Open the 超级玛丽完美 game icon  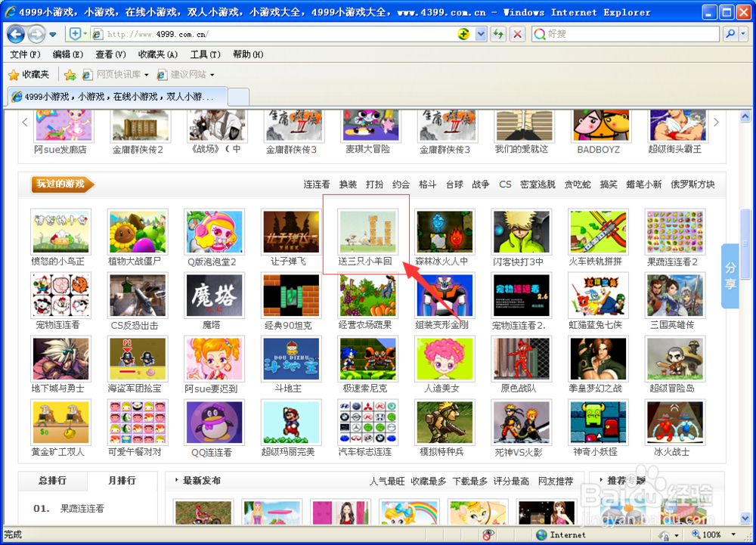[x=291, y=423]
